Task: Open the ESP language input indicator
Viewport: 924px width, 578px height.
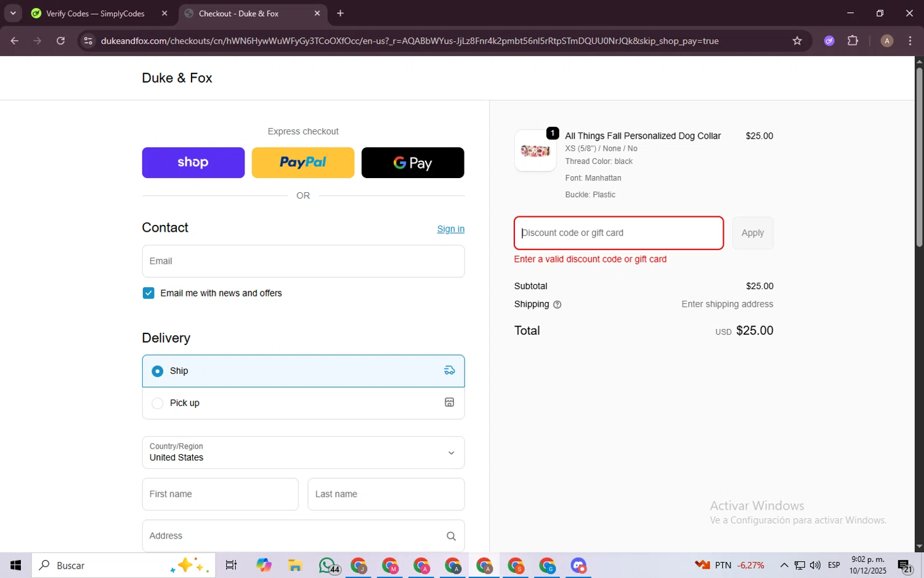Action: [x=834, y=565]
